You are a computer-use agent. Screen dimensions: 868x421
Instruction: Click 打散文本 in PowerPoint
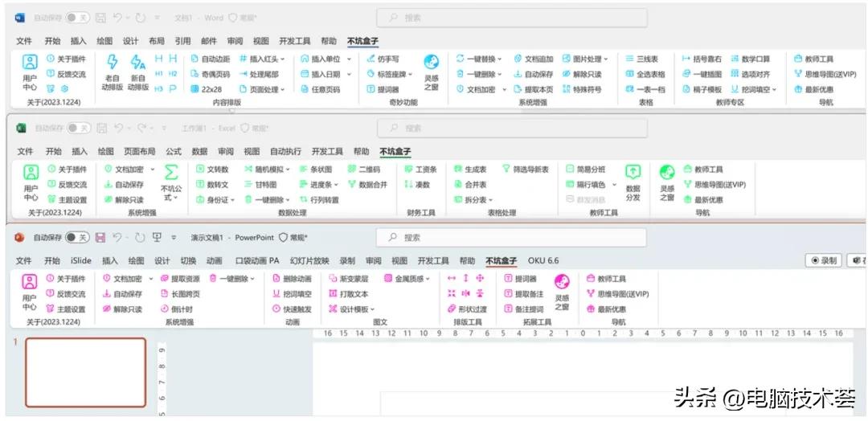tap(349, 294)
